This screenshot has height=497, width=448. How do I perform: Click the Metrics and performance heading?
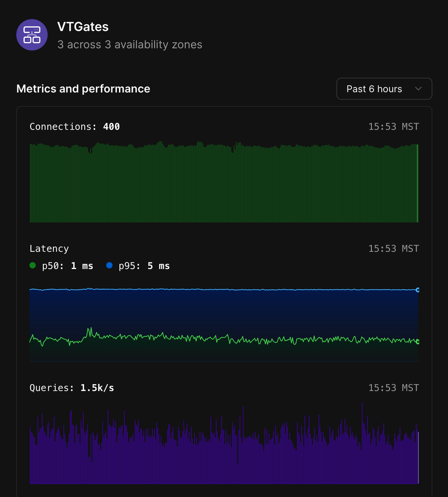pyautogui.click(x=83, y=89)
